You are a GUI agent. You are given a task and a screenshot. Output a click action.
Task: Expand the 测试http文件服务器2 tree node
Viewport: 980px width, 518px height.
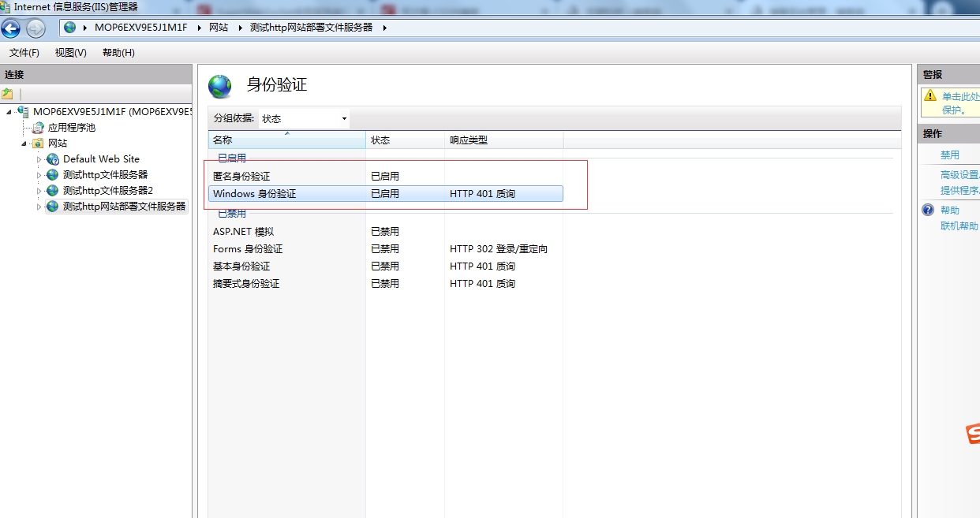[x=39, y=191]
